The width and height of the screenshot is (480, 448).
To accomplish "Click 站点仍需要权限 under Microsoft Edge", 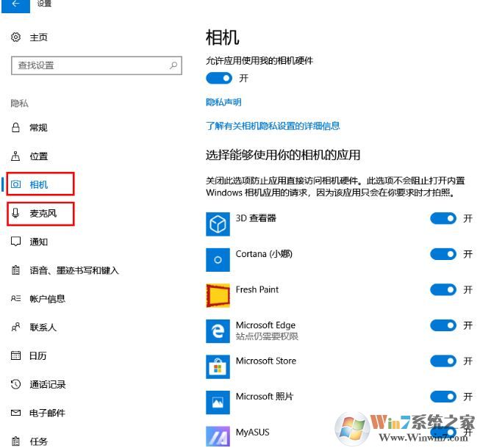I will coord(267,336).
